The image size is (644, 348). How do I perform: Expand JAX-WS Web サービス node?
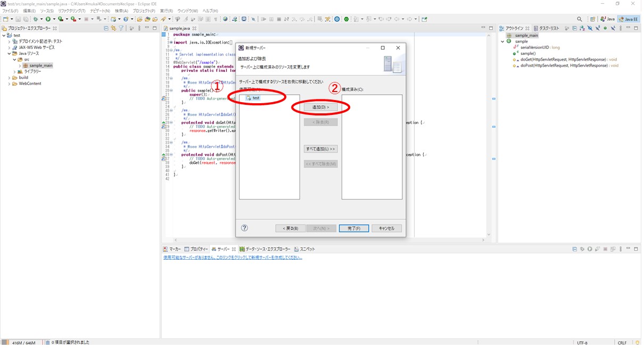tap(10, 47)
